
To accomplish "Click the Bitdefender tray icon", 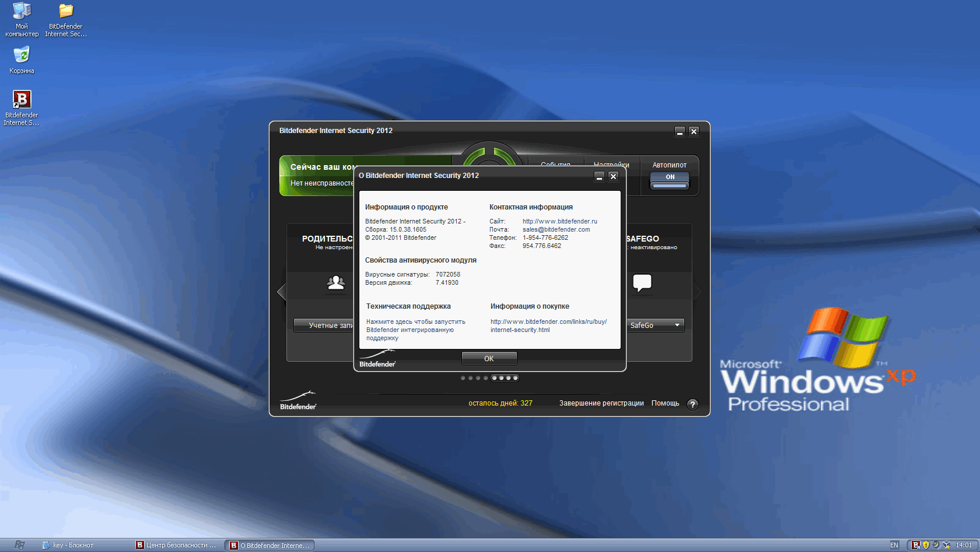I will point(916,545).
